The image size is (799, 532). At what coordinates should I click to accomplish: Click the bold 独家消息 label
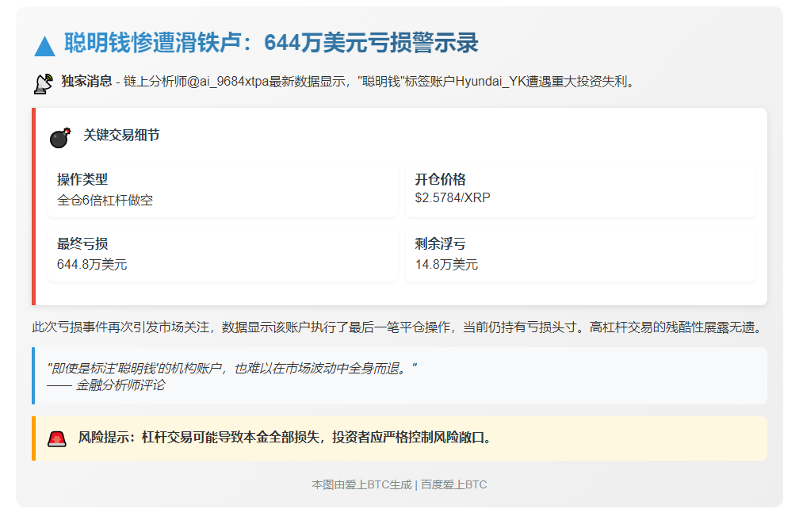(x=86, y=82)
